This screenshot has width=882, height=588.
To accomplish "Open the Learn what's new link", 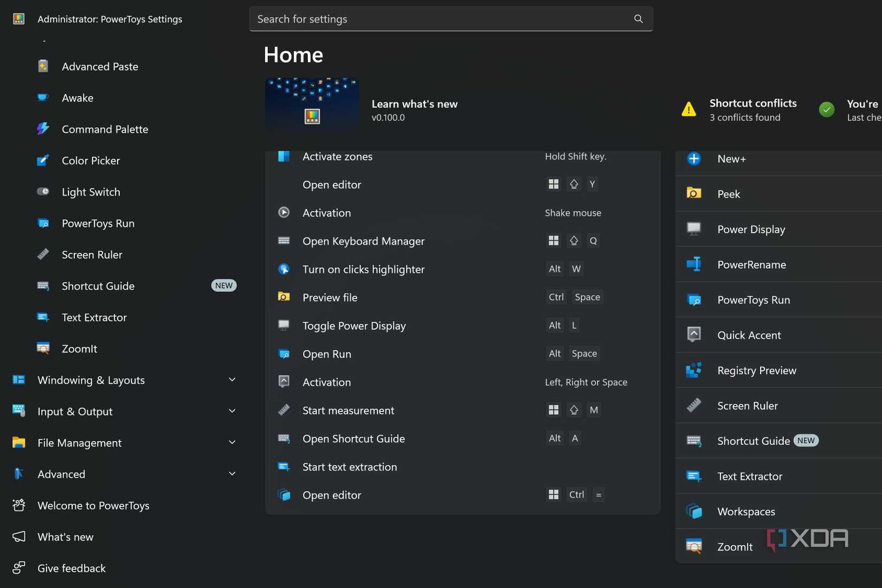I will click(414, 104).
